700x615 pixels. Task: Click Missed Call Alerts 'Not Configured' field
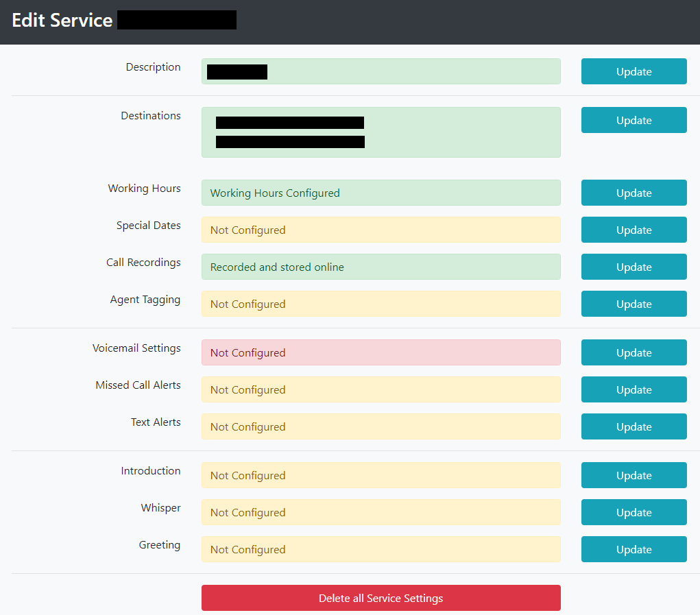point(381,389)
